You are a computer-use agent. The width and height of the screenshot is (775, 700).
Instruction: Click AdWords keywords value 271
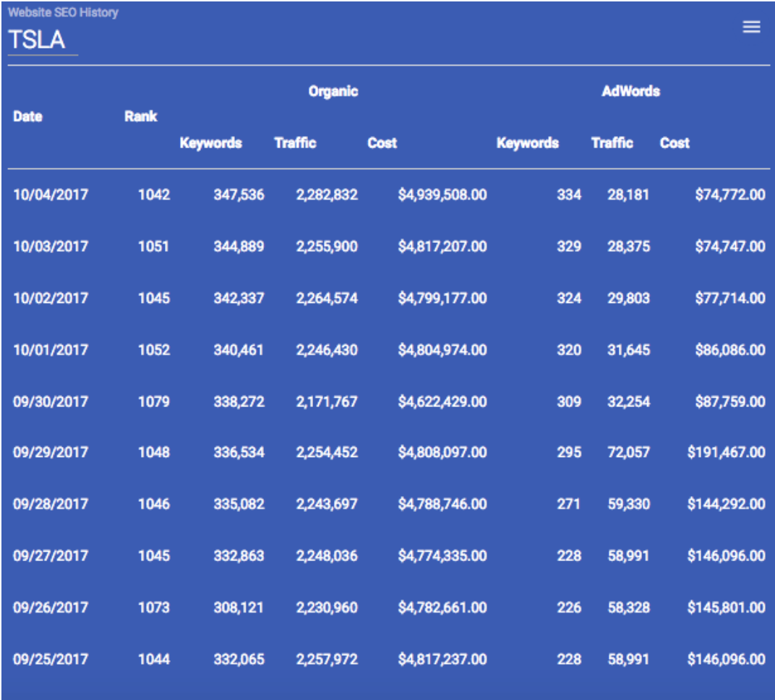click(x=569, y=504)
